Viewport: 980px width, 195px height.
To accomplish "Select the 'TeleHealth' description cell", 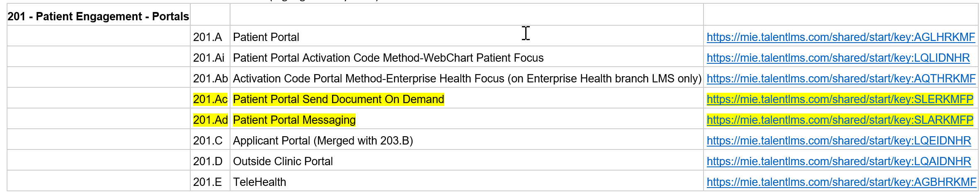I will click(260, 182).
